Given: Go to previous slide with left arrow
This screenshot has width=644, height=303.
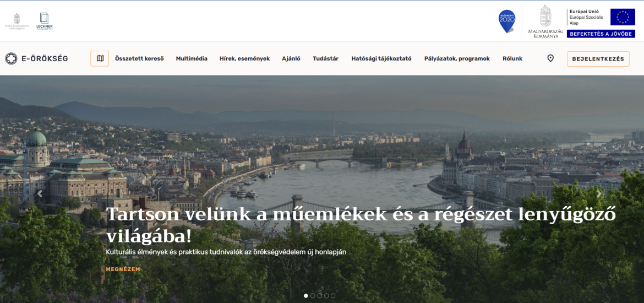Looking at the screenshot, I should [40, 194].
